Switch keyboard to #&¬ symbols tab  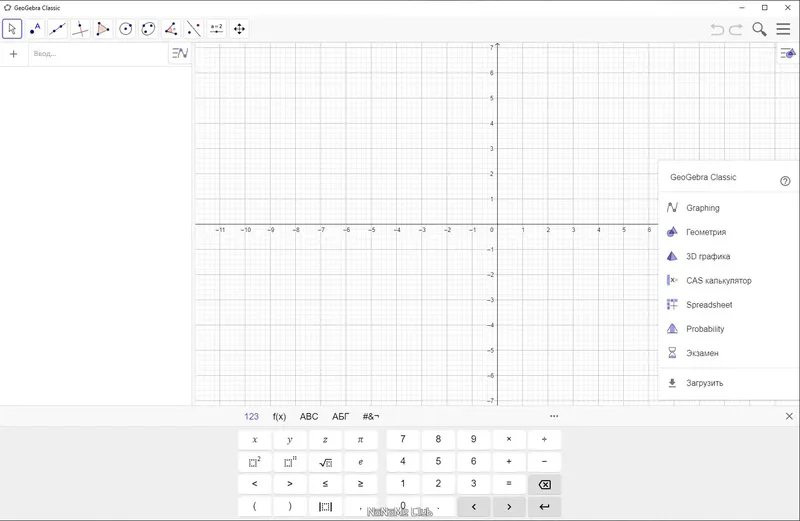click(371, 416)
